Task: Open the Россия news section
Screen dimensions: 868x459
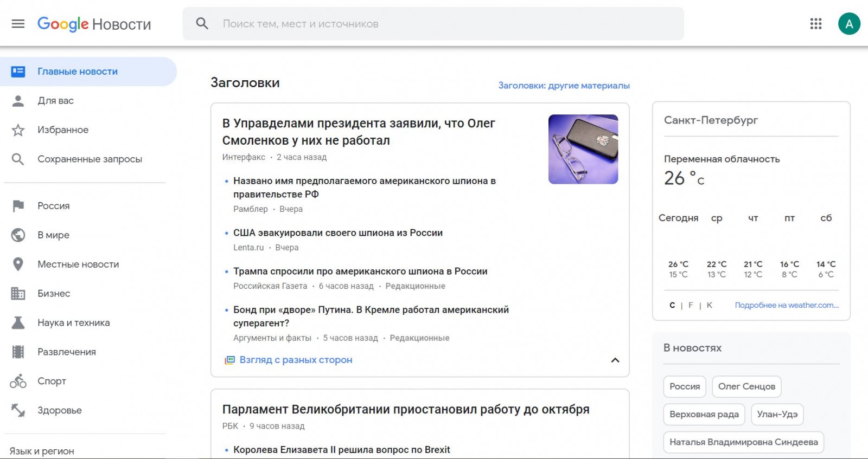Action: point(54,206)
